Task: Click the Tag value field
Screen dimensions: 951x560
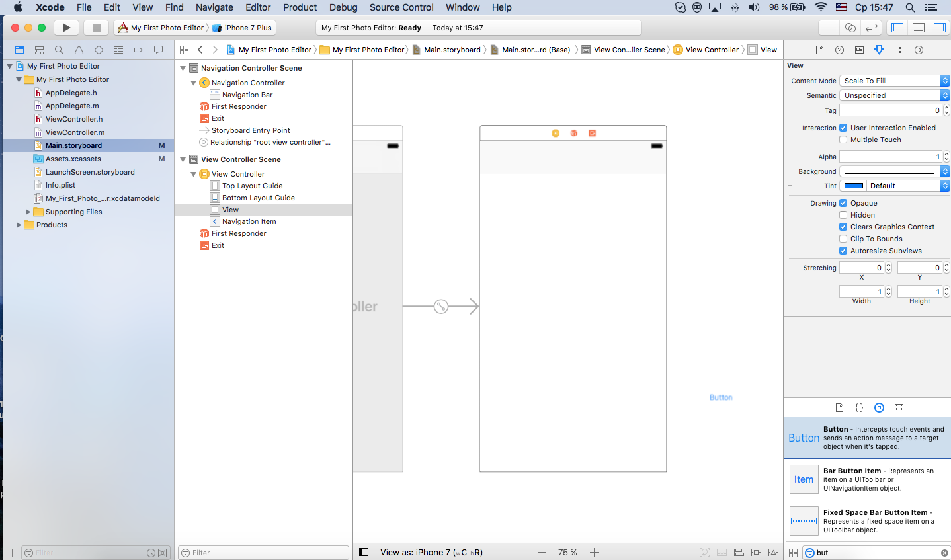Action: coord(891,110)
